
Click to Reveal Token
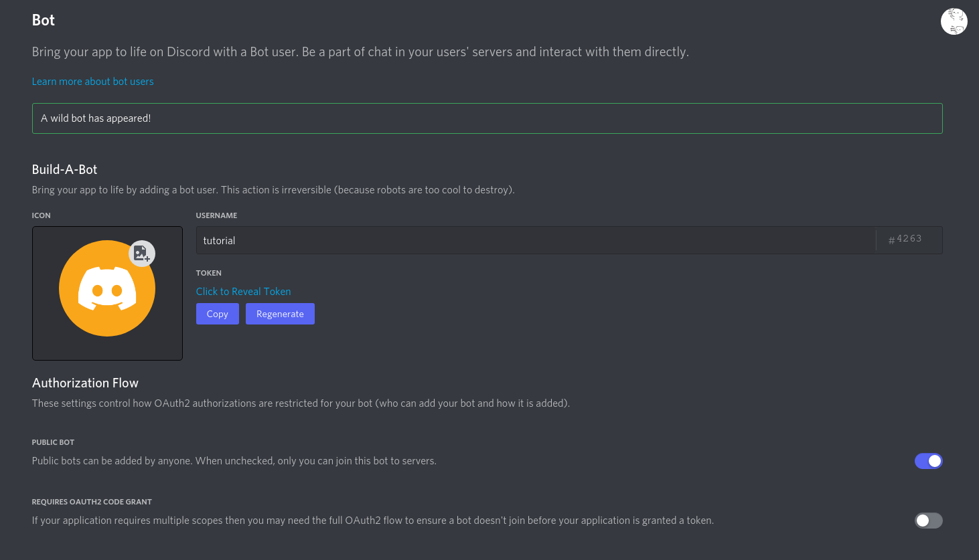[x=243, y=292]
